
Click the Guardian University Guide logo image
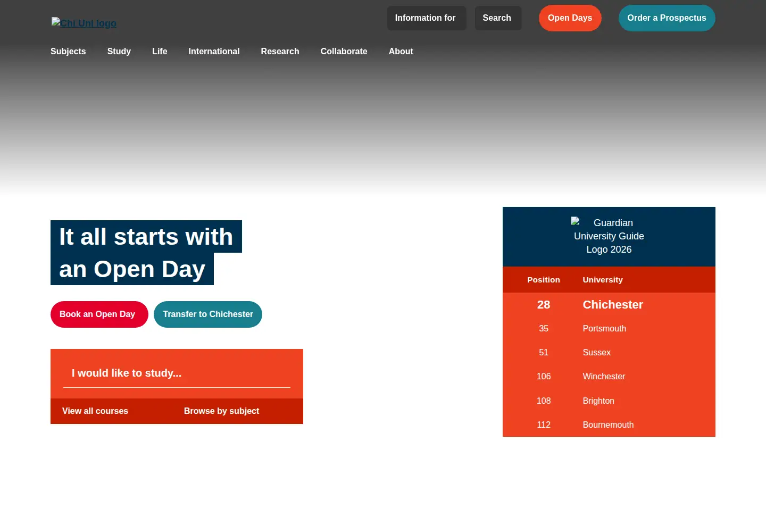(x=609, y=236)
